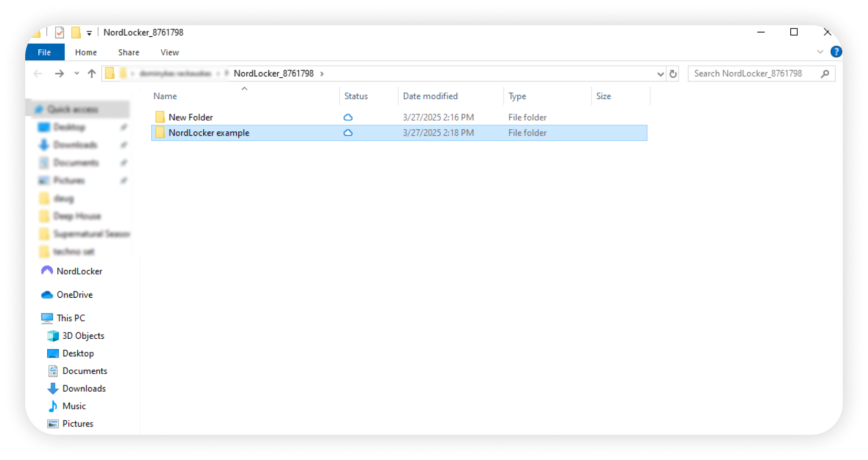
Task: Click the 3D Objects cube icon
Action: [x=53, y=336]
